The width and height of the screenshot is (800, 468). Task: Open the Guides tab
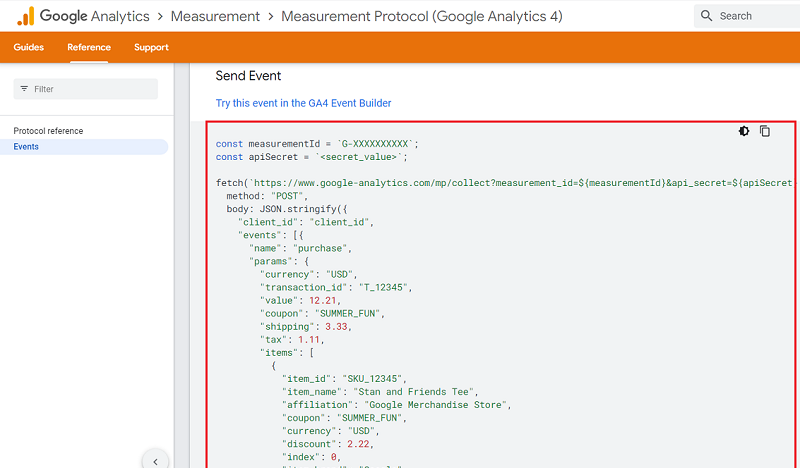[29, 47]
